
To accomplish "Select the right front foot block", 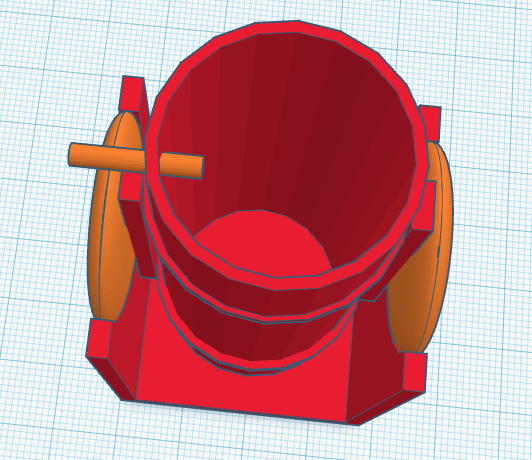I will tap(415, 372).
